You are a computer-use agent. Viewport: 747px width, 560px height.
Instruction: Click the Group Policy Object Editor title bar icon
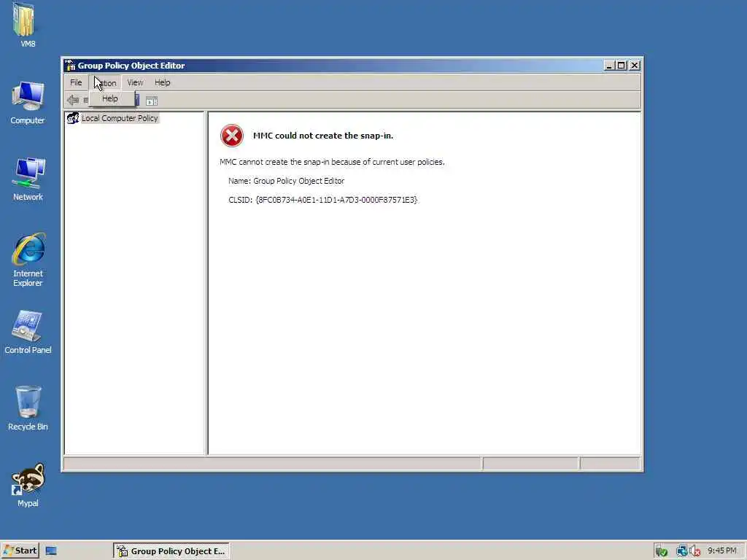pos(70,65)
